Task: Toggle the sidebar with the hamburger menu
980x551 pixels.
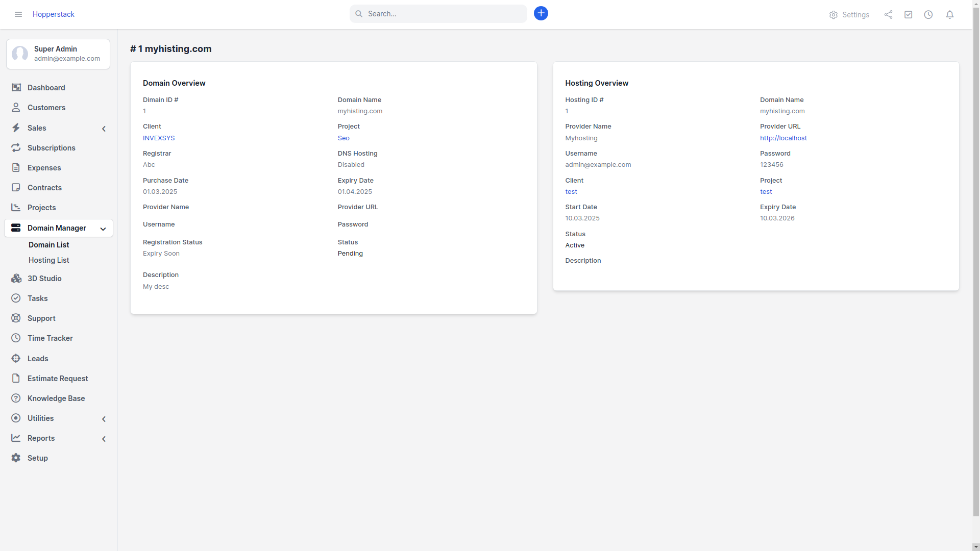Action: point(18,14)
